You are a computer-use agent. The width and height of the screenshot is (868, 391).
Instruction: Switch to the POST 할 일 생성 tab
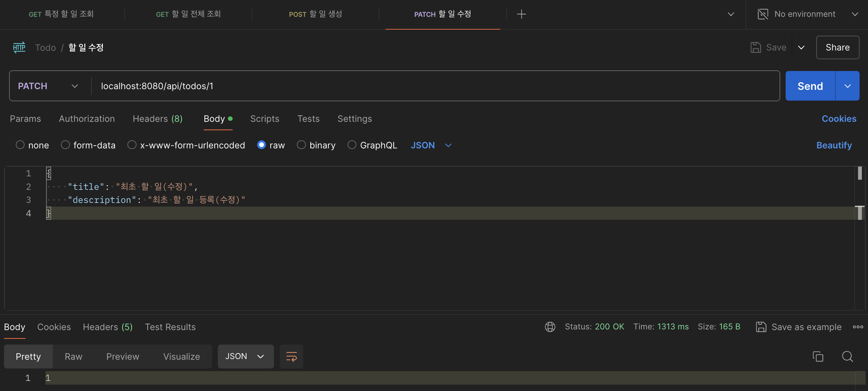pyautogui.click(x=315, y=14)
